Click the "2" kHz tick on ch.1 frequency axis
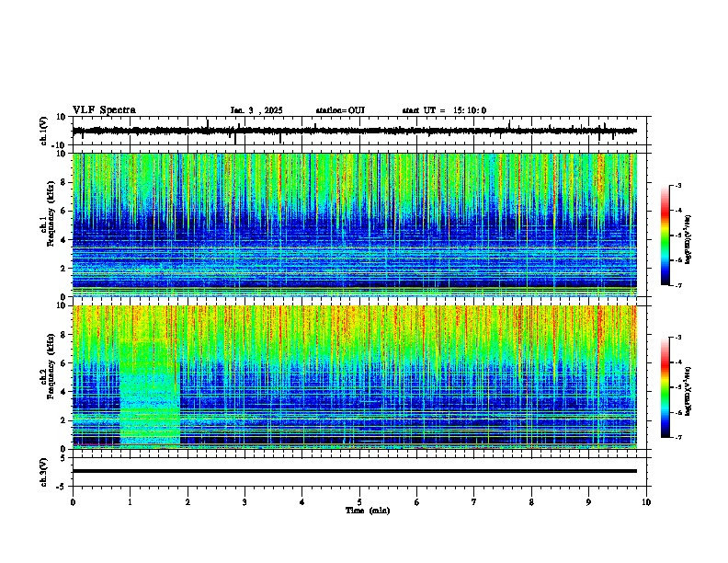728x563 pixels. 64,268
